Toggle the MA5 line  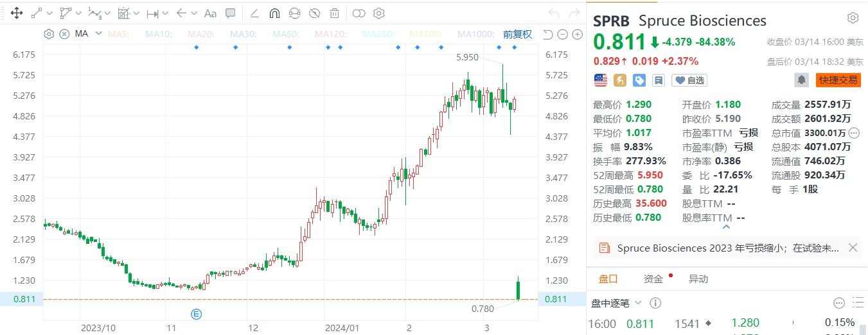[x=120, y=34]
